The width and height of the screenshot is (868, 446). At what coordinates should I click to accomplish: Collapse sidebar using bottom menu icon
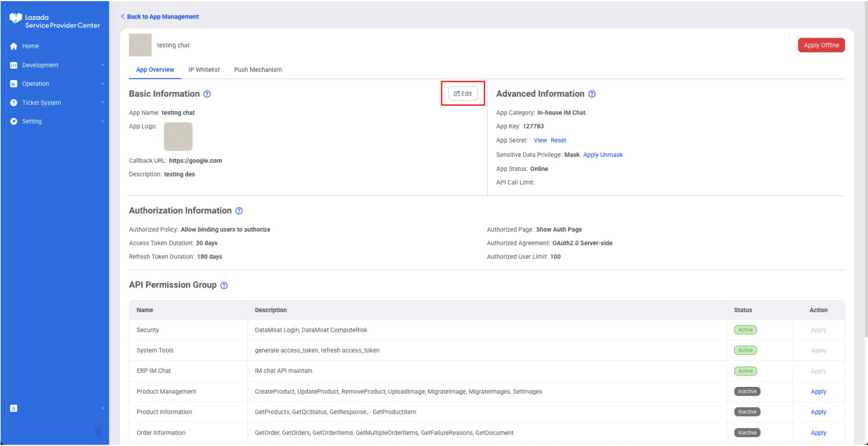click(x=98, y=431)
